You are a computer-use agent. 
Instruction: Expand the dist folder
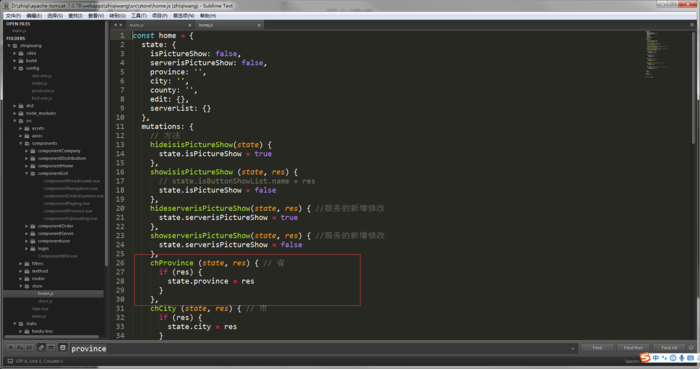click(x=15, y=106)
